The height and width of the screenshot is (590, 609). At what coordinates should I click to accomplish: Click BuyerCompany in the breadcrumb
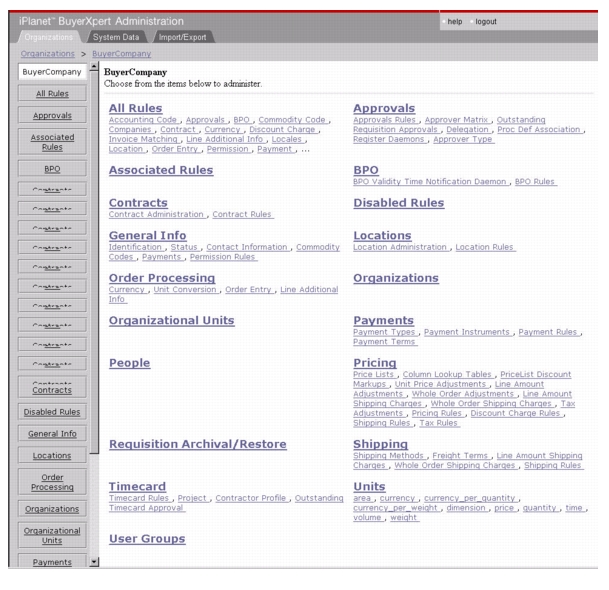[x=122, y=54]
